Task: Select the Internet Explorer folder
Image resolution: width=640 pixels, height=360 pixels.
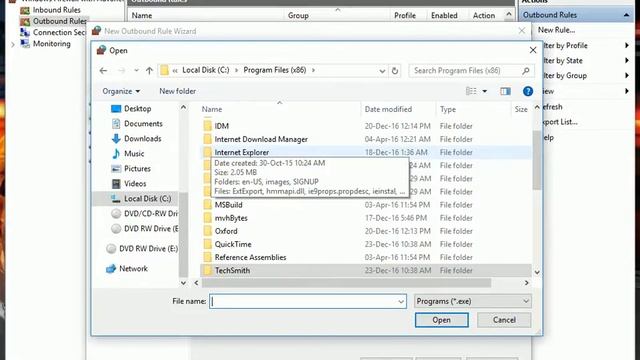Action: click(242, 152)
